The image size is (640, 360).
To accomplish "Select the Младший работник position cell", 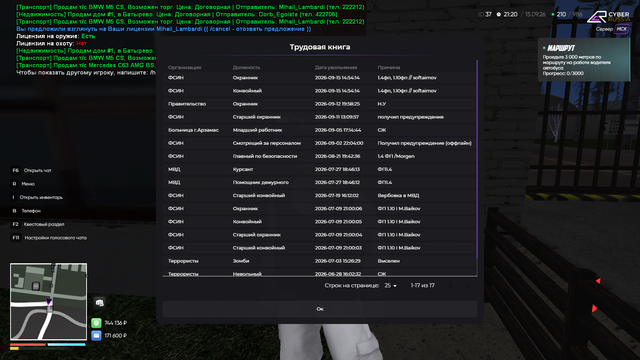I will click(257, 130).
